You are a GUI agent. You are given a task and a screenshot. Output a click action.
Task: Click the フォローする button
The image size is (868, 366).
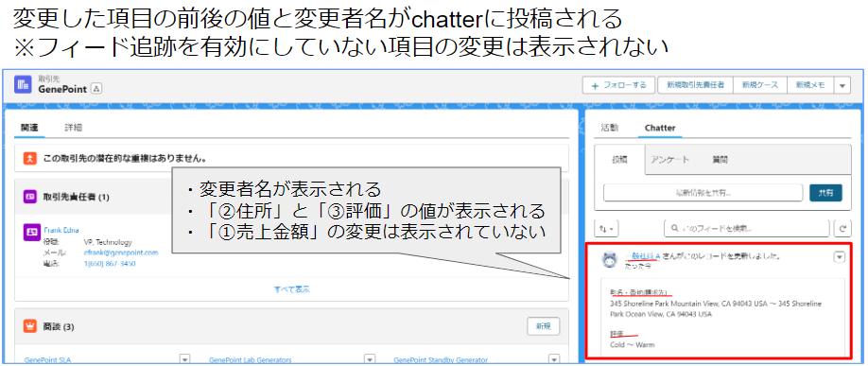[x=619, y=85]
